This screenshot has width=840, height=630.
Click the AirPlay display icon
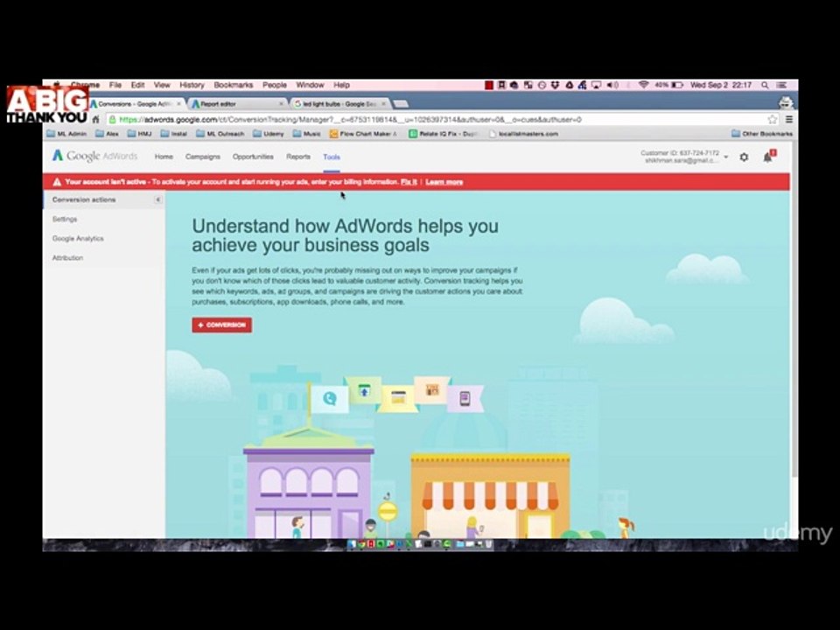(596, 85)
